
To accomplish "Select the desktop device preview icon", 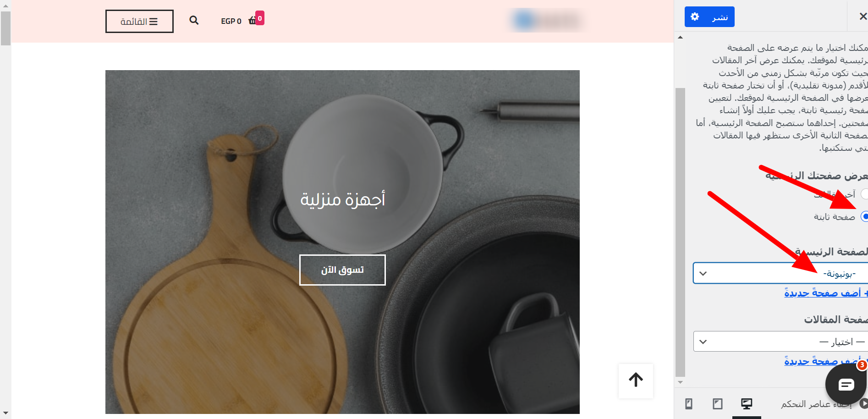I will 747,404.
